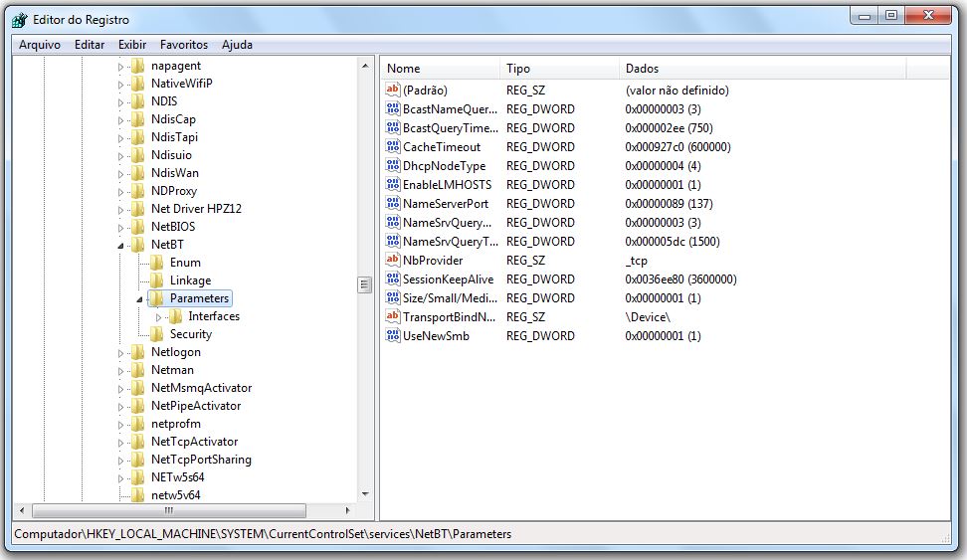Viewport: 967px width, 560px height.
Task: Collapse the NetBT tree node
Action: pyautogui.click(x=121, y=245)
